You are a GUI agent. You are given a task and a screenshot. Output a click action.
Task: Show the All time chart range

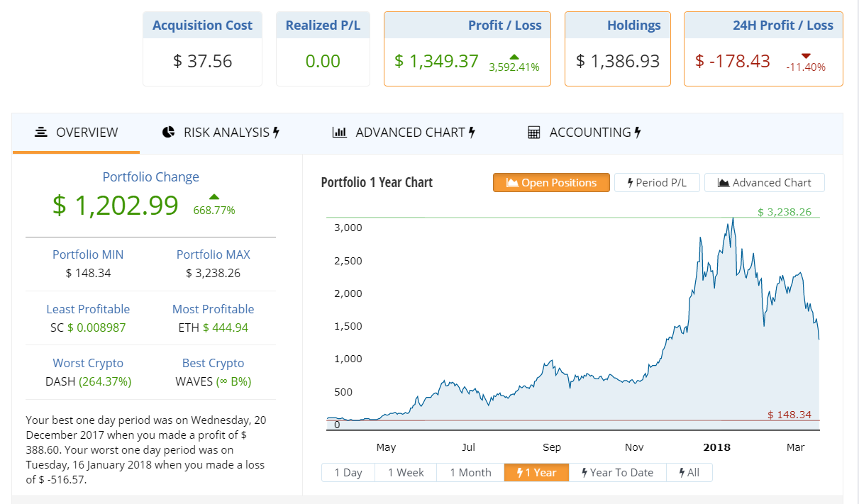pyautogui.click(x=689, y=473)
